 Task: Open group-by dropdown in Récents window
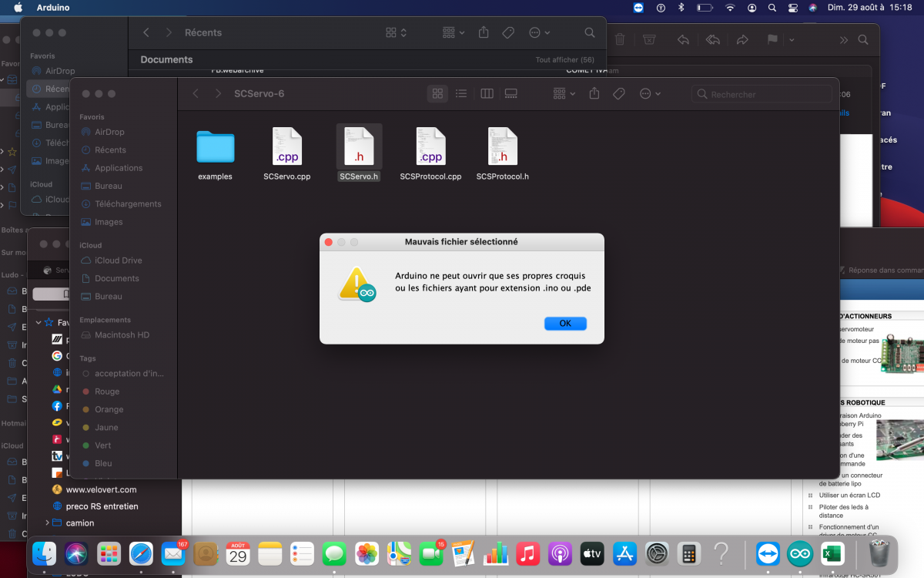point(454,33)
